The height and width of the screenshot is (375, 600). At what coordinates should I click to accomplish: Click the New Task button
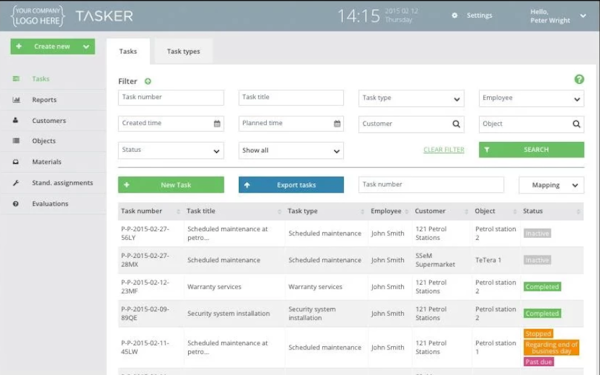171,185
